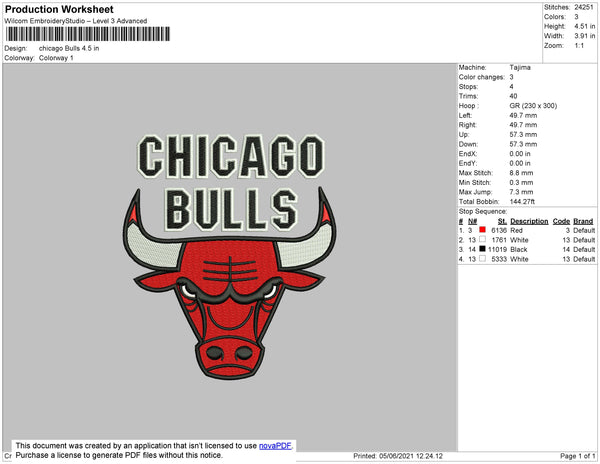
Task: Select the hoop value 'GR (230 x 300)'
Action: click(533, 106)
